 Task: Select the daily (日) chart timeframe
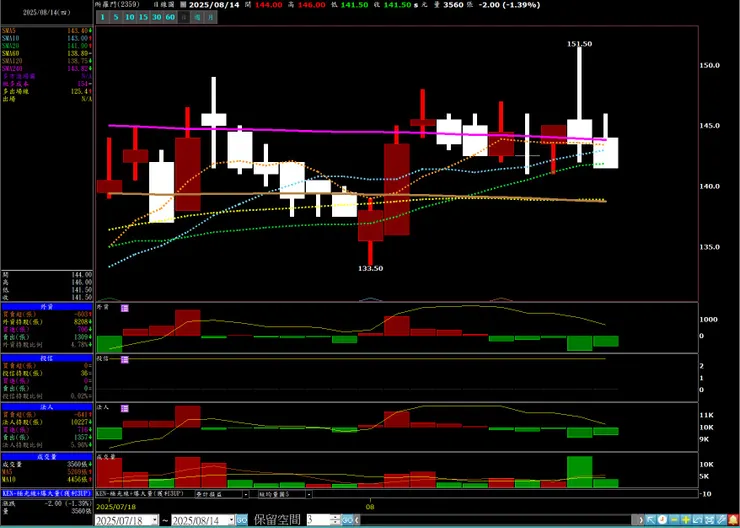(184, 17)
